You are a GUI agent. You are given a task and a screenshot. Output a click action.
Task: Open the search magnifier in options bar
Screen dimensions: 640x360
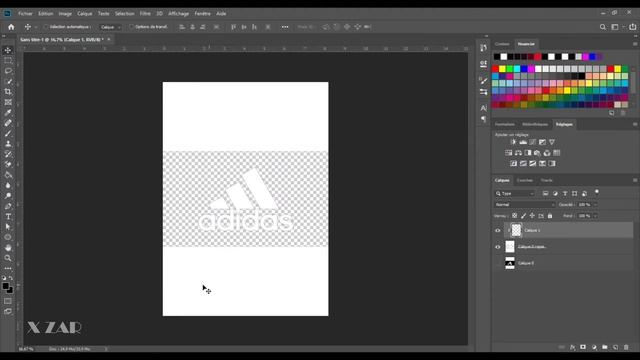[x=603, y=27]
